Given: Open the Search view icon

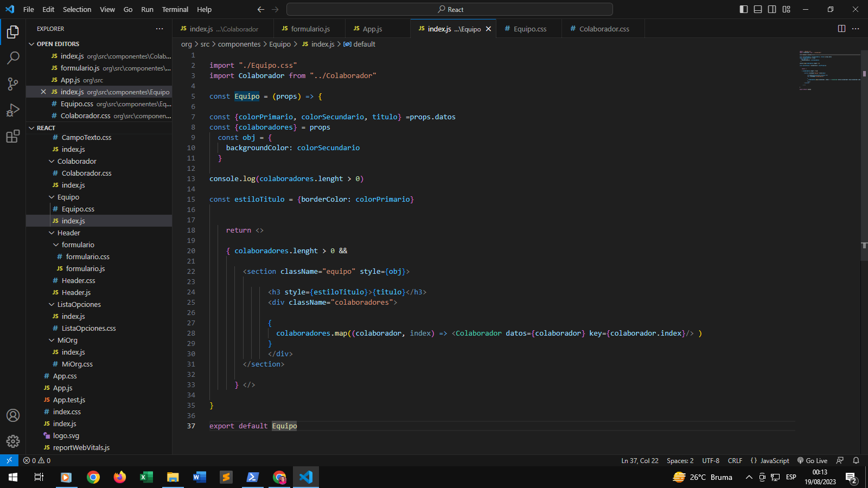Looking at the screenshot, I should click(13, 57).
